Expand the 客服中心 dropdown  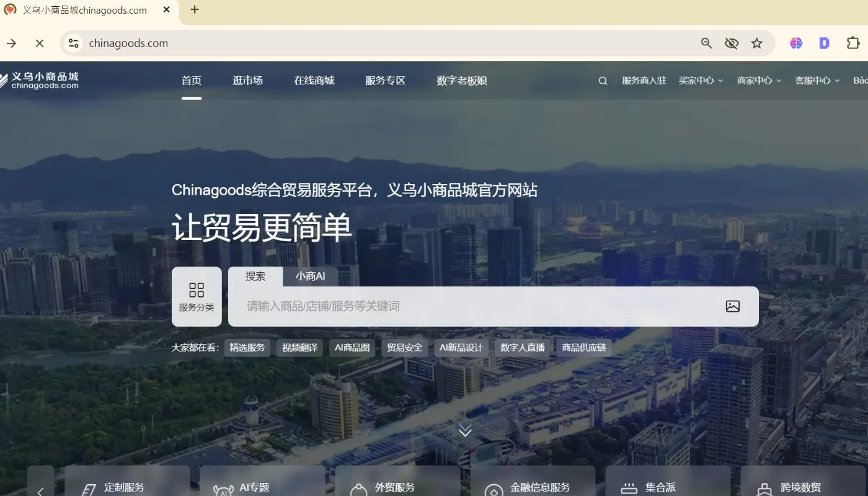817,81
